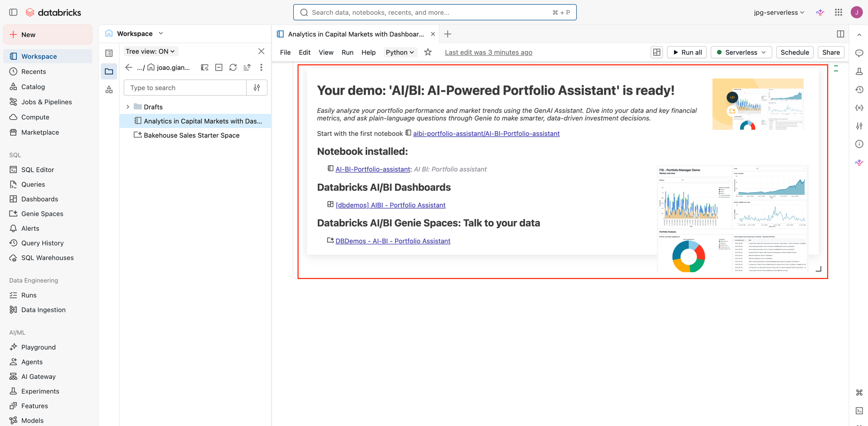
Task: Open MLflow experiments flask icon in right rail
Action: tap(859, 71)
